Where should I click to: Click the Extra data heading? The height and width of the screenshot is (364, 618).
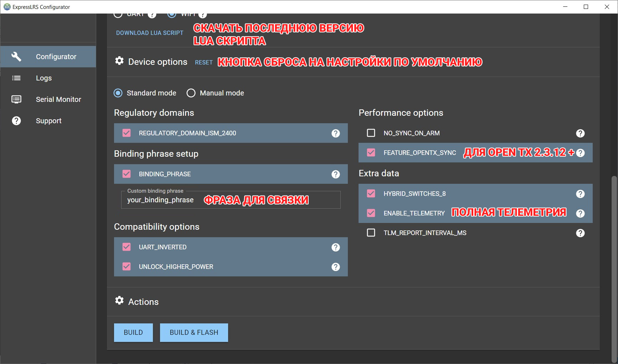point(379,173)
